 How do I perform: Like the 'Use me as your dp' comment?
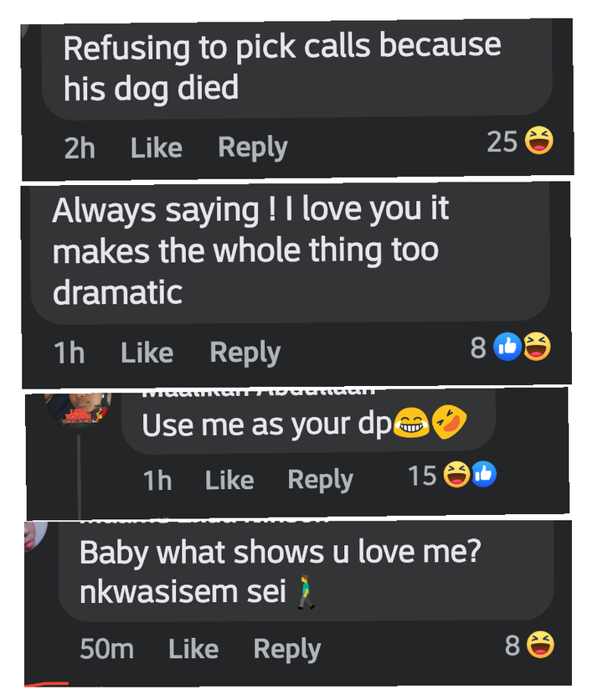229,481
